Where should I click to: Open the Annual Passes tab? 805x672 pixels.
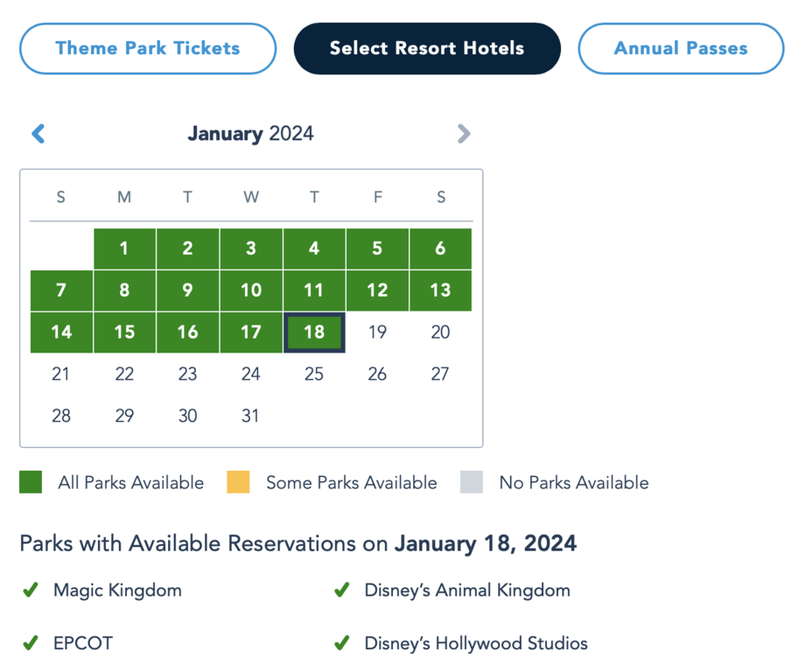click(681, 48)
